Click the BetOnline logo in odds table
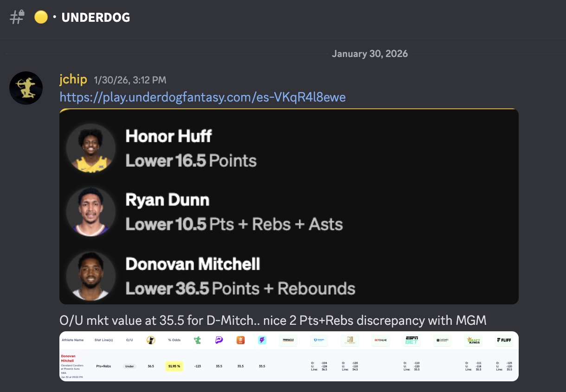Viewport: 566px width, 392px height. pyautogui.click(x=380, y=340)
